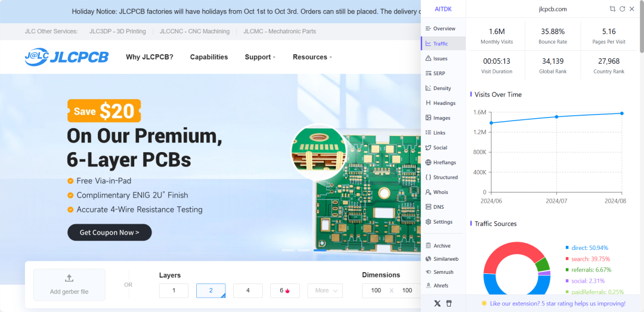Click the Whois person icon

[x=428, y=192]
